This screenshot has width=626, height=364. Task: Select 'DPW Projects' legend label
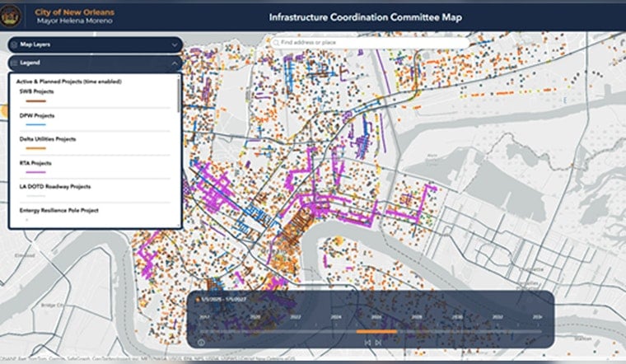pos(37,116)
